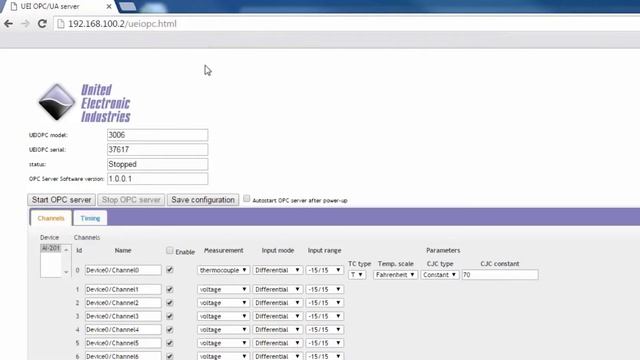Image resolution: width=640 pixels, height=360 pixels.
Task: Open the CJC type dropdown showing Constant
Action: point(440,275)
